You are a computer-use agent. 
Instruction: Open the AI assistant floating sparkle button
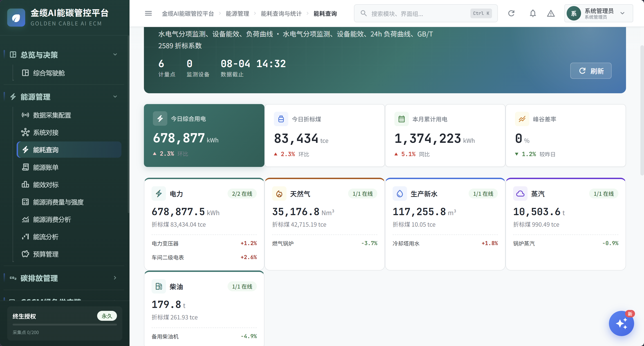pos(621,323)
